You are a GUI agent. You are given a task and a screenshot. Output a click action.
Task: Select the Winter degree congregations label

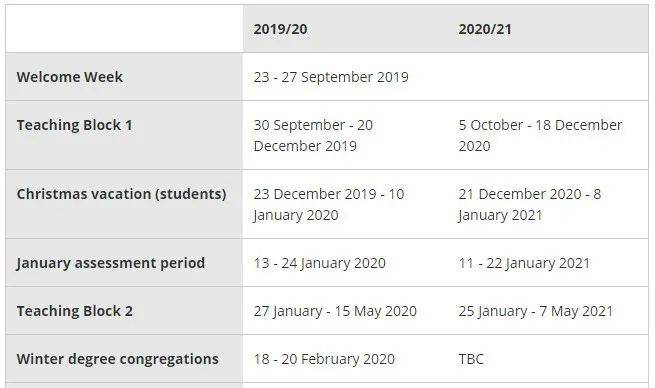tap(118, 359)
